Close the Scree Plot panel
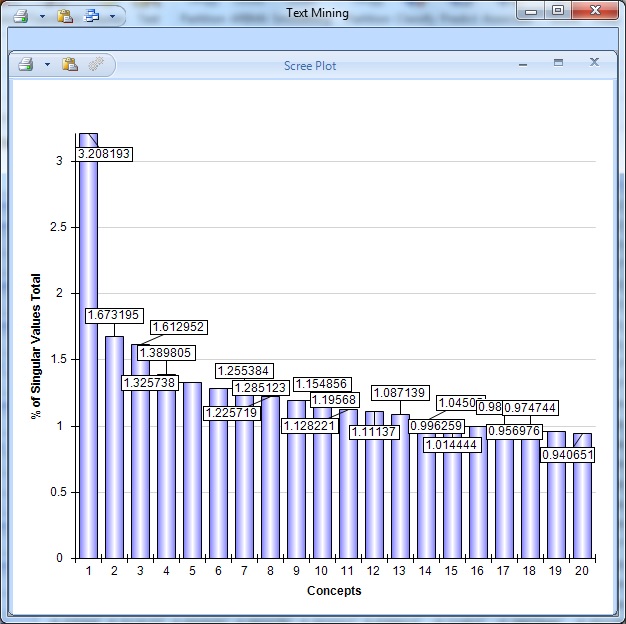This screenshot has height=624, width=626. [594, 62]
